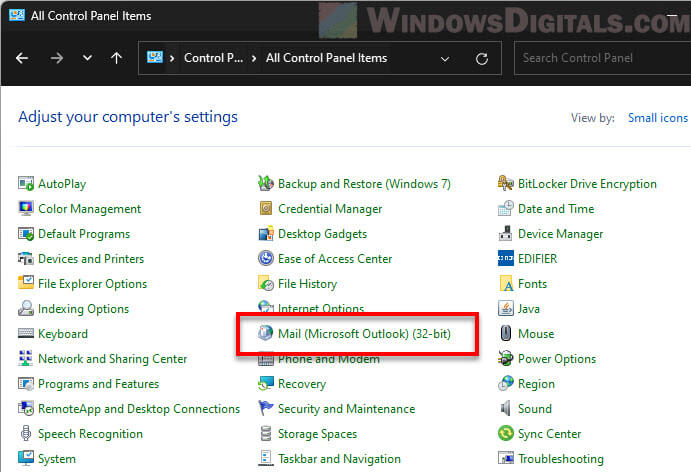691x472 pixels.
Task: Click the Date and Time clock icon
Action: click(x=505, y=208)
